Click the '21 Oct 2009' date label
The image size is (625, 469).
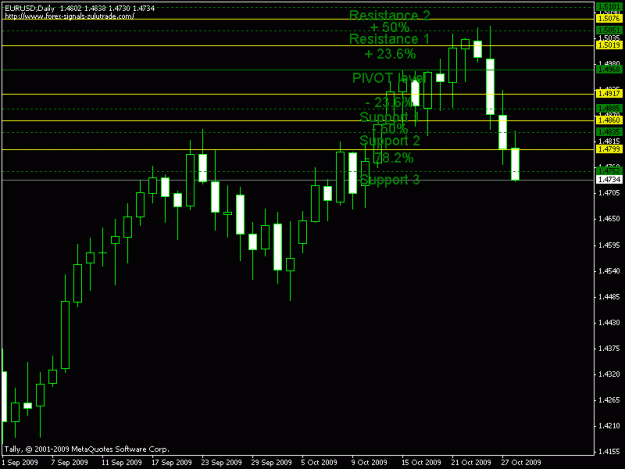(x=471, y=462)
